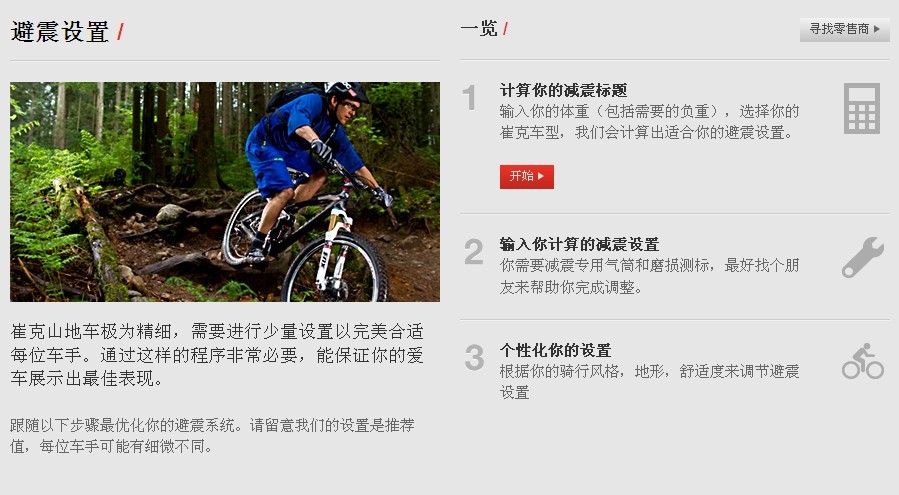This screenshot has height=495, width=899.
Task: Click the red 开始 start button
Action: [526, 177]
